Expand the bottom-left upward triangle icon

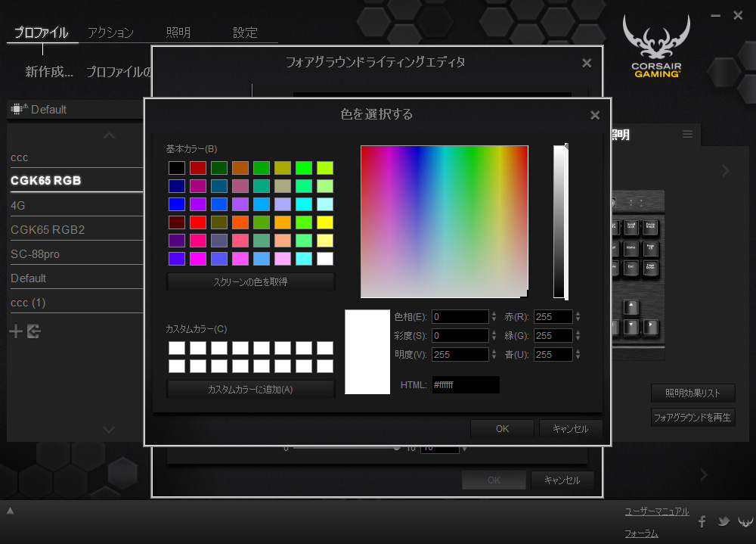[10, 511]
